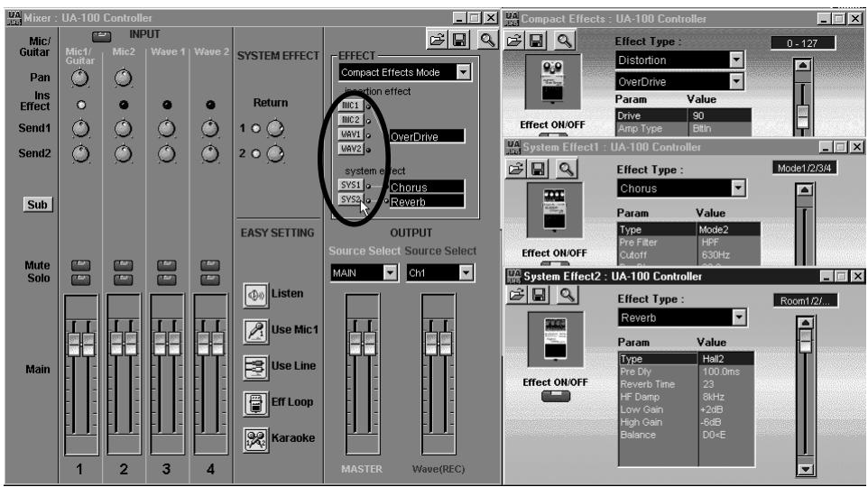The height and width of the screenshot is (487, 868).
Task: Open Distortion effect type dropdown
Action: tap(735, 60)
